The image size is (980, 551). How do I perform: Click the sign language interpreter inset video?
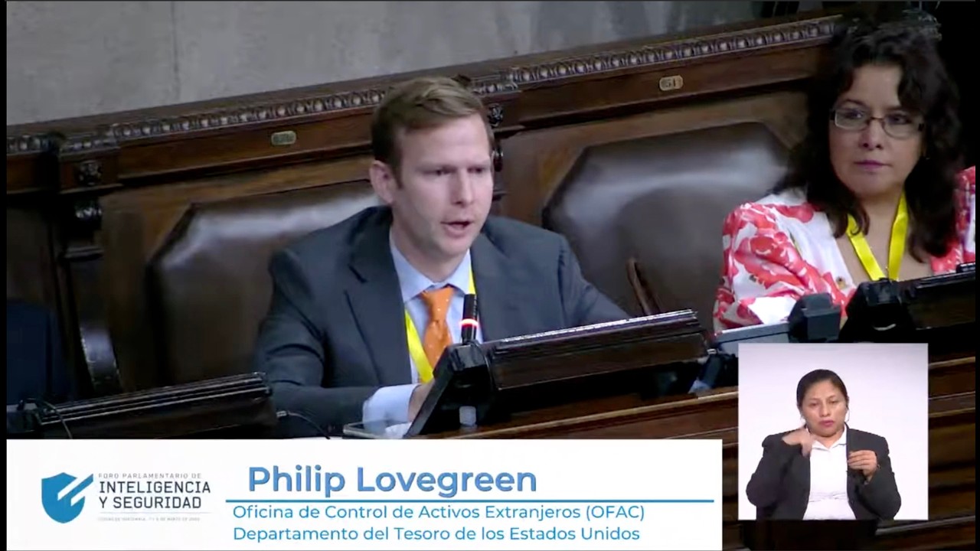(x=833, y=432)
